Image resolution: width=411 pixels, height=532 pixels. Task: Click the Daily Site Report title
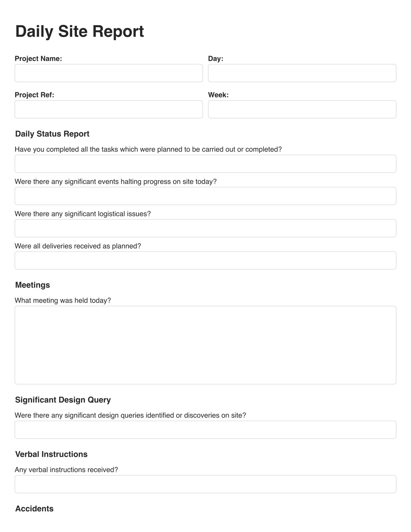pyautogui.click(x=80, y=32)
